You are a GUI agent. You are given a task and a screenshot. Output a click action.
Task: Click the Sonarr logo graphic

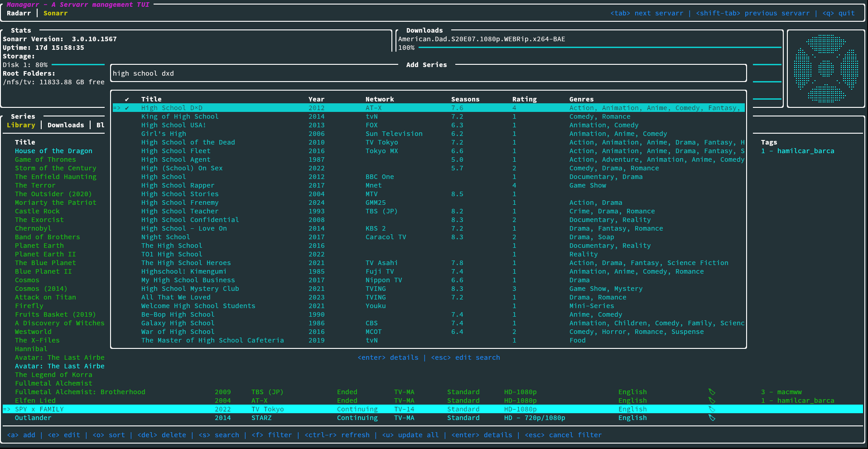826,68
